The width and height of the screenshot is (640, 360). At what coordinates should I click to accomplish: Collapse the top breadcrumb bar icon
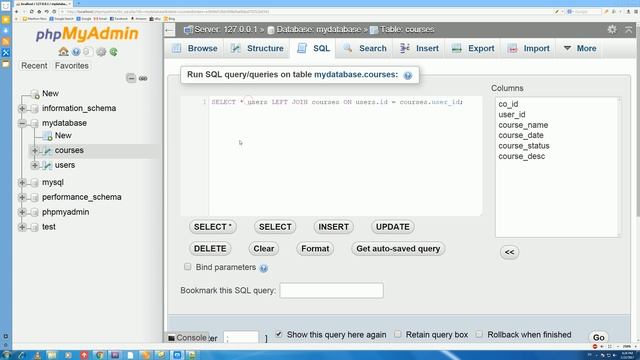pos(629,29)
